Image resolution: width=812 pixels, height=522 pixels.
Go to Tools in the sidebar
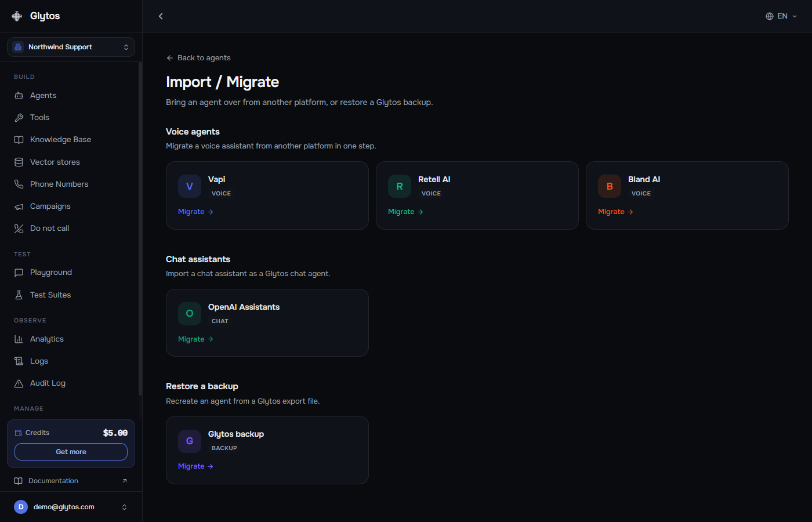click(x=71, y=118)
